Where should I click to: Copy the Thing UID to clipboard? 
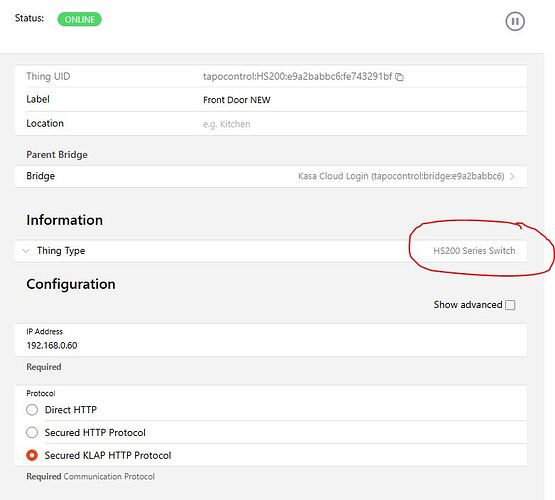tap(399, 77)
